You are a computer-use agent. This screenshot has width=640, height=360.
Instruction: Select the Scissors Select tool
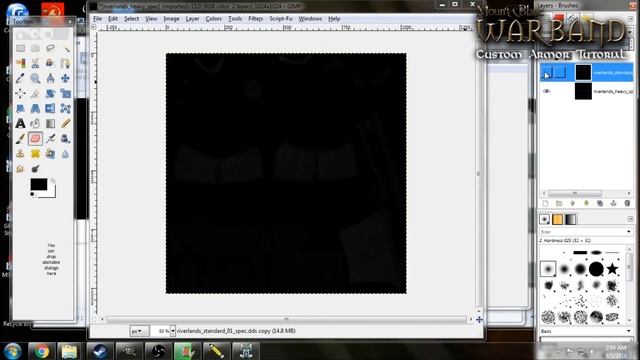pos(36,63)
